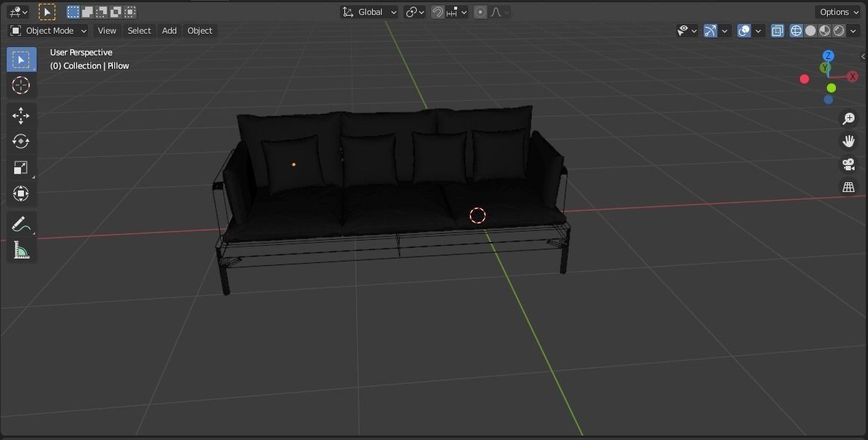
Task: Set selection mode to invert selection
Action: click(x=116, y=12)
